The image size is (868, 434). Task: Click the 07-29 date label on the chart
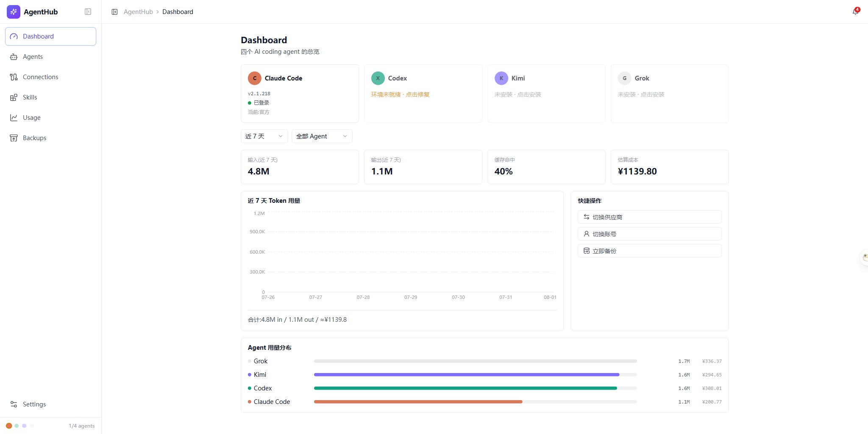pyautogui.click(x=411, y=297)
